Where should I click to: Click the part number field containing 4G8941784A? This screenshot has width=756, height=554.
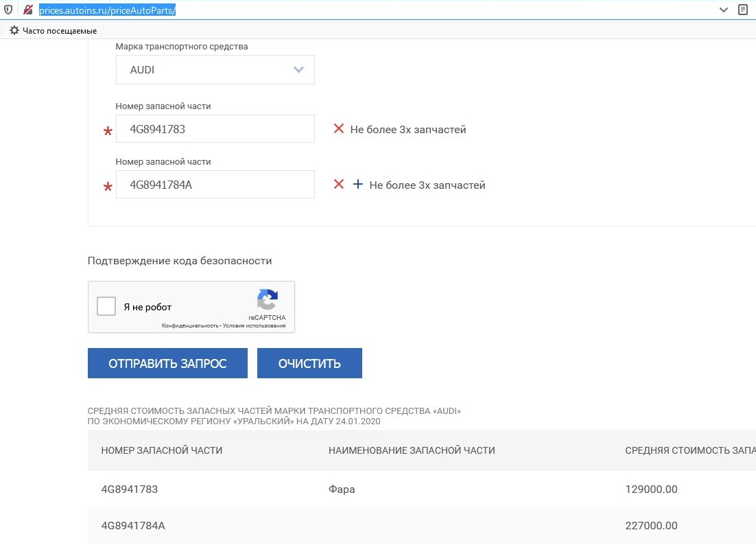coord(215,185)
